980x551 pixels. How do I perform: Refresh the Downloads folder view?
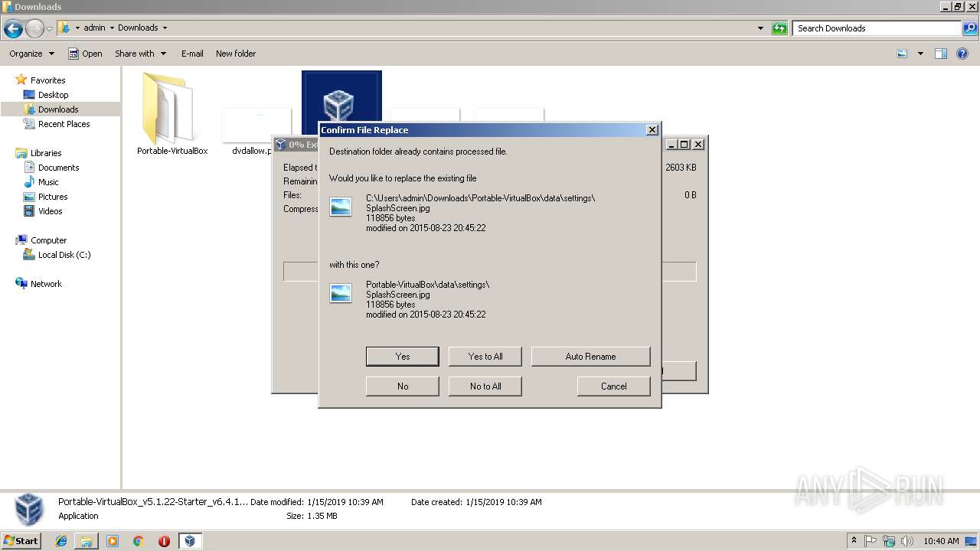[x=779, y=28]
